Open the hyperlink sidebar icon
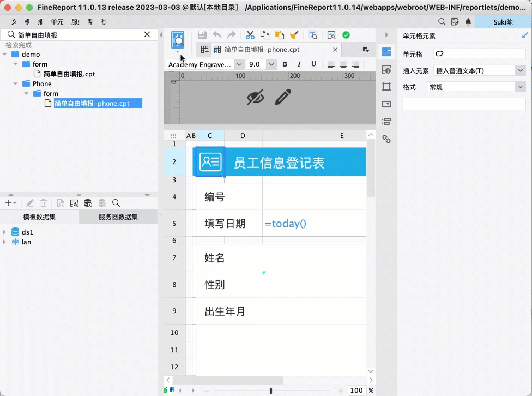 tap(386, 139)
